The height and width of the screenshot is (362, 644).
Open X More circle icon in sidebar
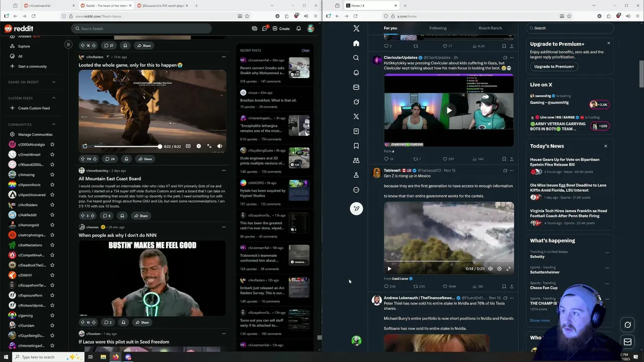point(356,190)
